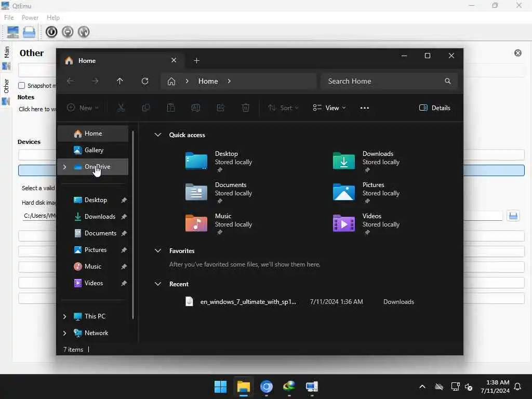Screen dimensions: 532x399
Task: Open the QtEmu Help menu
Action: click(54, 17)
